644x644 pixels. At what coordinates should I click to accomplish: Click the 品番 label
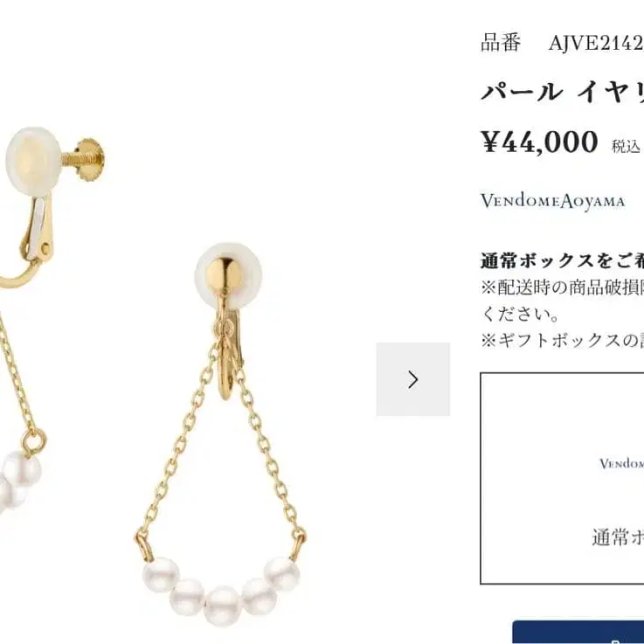[501, 43]
